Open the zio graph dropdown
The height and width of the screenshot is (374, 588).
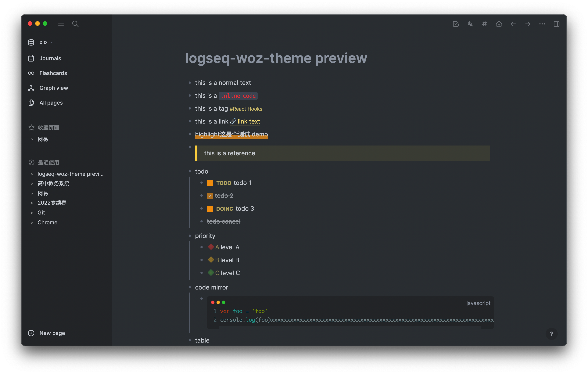pyautogui.click(x=43, y=42)
